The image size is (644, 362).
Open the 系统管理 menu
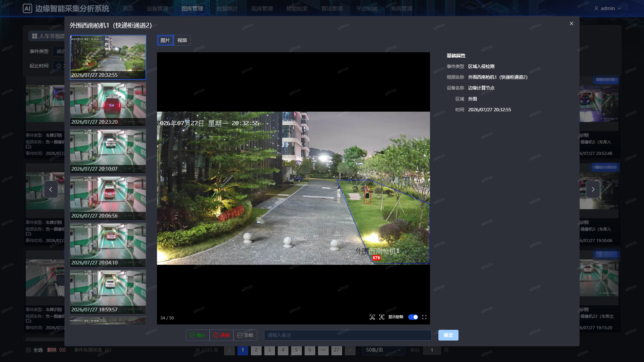tap(401, 8)
